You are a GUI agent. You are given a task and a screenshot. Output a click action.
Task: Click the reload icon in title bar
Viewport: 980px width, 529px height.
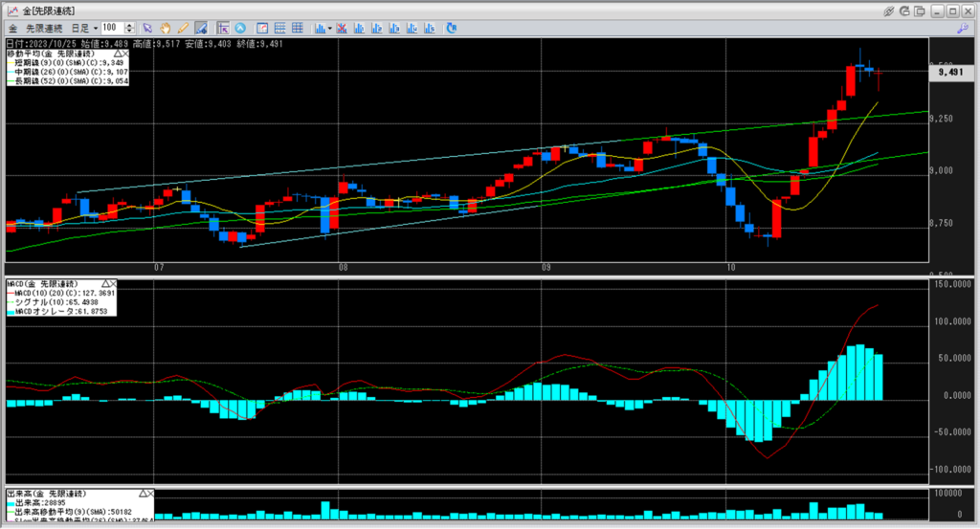(x=905, y=10)
